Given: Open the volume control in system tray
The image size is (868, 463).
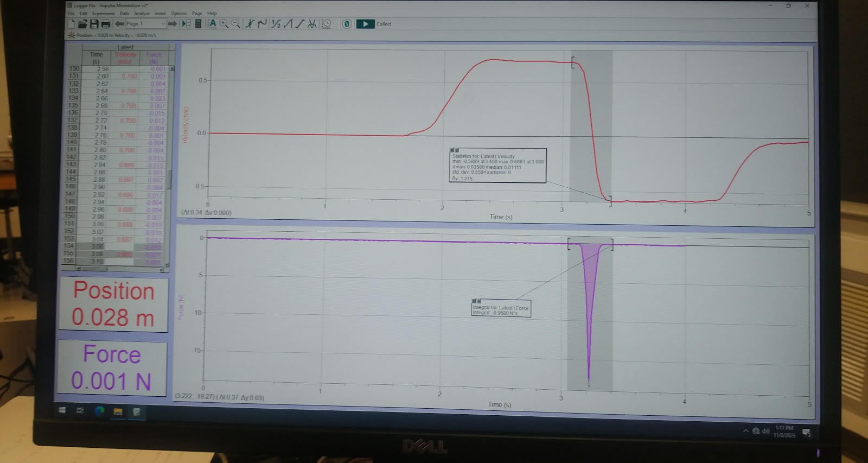Looking at the screenshot, I should (765, 431).
